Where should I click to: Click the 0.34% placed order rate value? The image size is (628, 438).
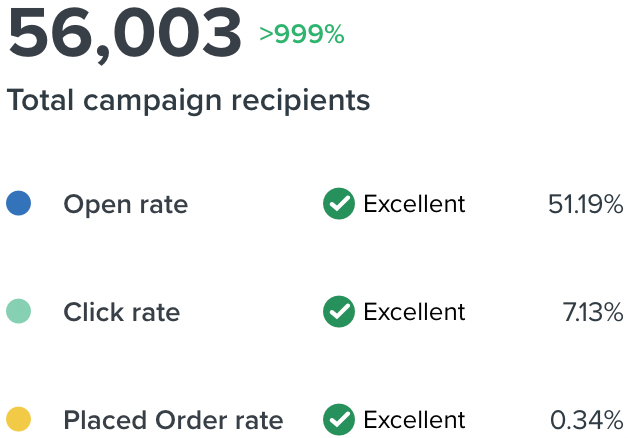(x=587, y=420)
